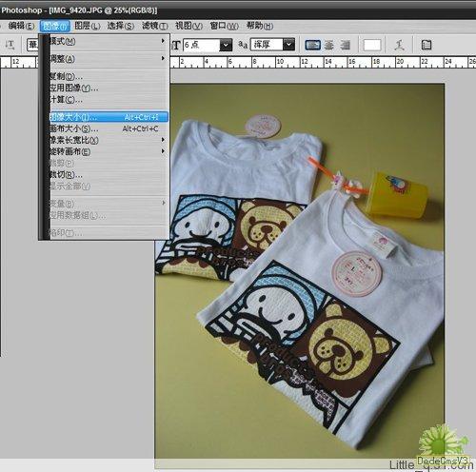Viewport: 476px width, 472px height.
Task: Expand the 像素长宽比(X) submenu
Action: pos(109,140)
